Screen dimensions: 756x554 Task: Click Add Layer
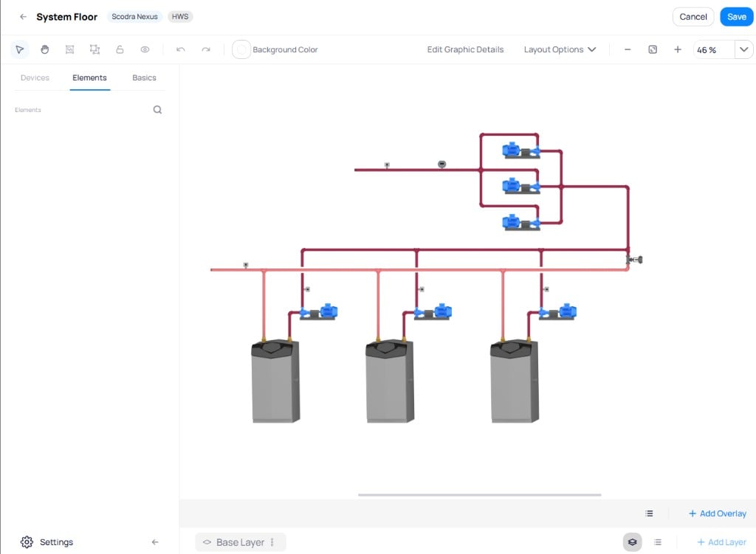click(x=722, y=542)
